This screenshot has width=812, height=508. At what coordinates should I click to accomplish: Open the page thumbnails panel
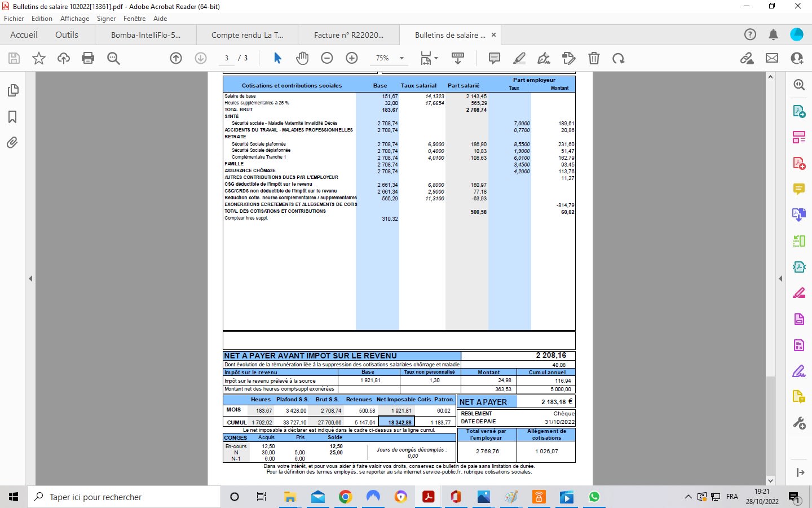[12, 90]
